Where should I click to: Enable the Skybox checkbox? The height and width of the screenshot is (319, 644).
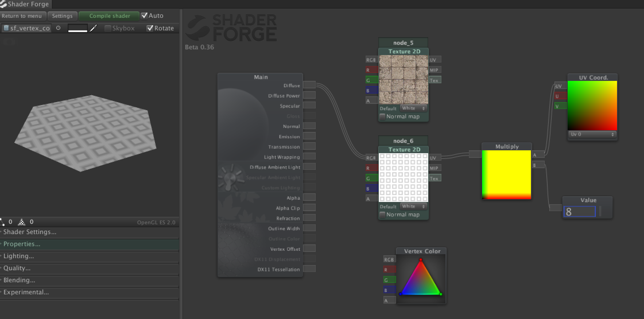108,28
